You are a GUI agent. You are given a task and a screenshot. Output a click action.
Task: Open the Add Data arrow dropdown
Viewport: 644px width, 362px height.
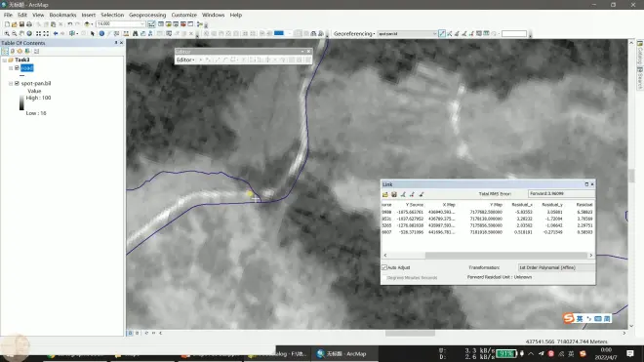(x=92, y=24)
